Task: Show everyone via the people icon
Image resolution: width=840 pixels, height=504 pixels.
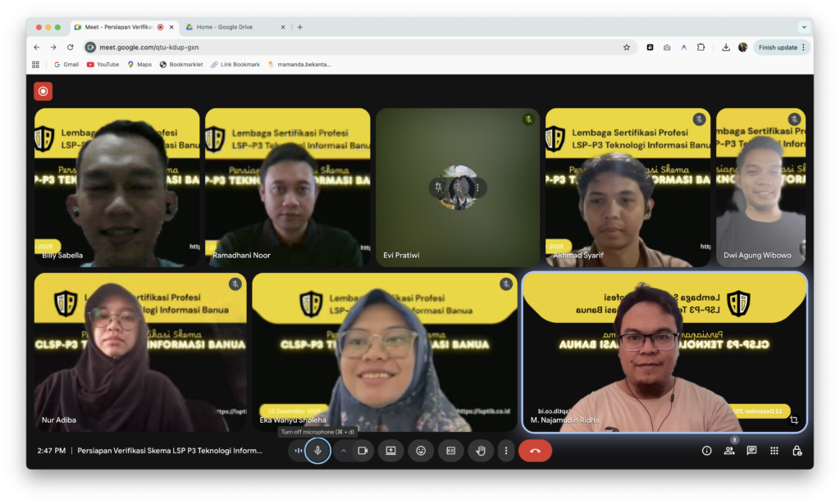Action: point(729,450)
